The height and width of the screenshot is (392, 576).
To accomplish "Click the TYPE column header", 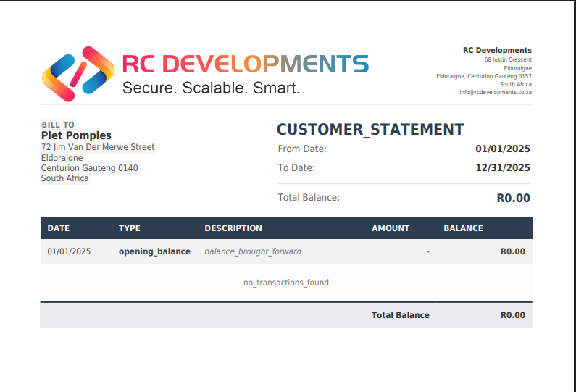I will coord(130,228).
